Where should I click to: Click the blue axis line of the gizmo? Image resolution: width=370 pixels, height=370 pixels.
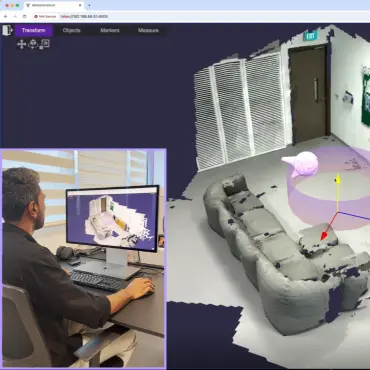pyautogui.click(x=355, y=216)
